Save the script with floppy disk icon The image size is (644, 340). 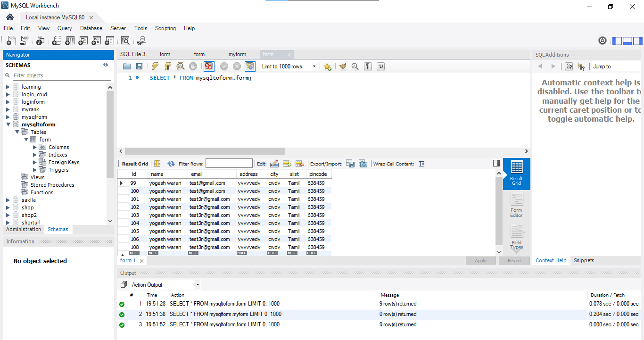pos(139,66)
